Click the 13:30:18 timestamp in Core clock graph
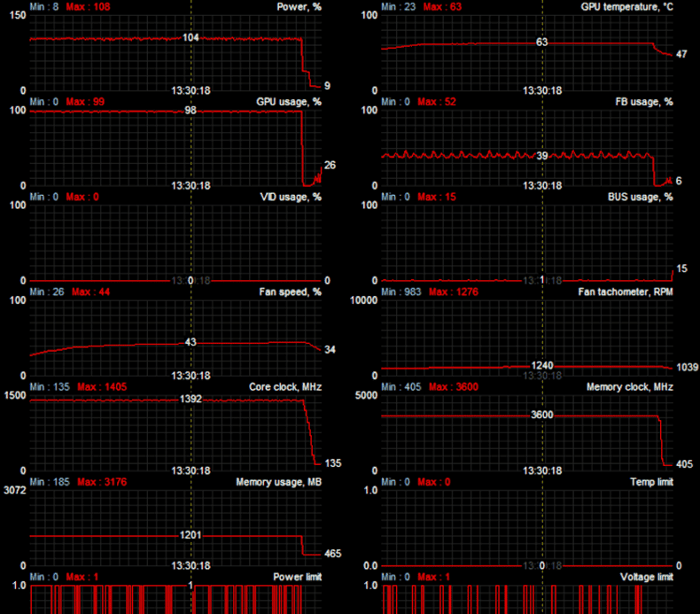 point(191,470)
